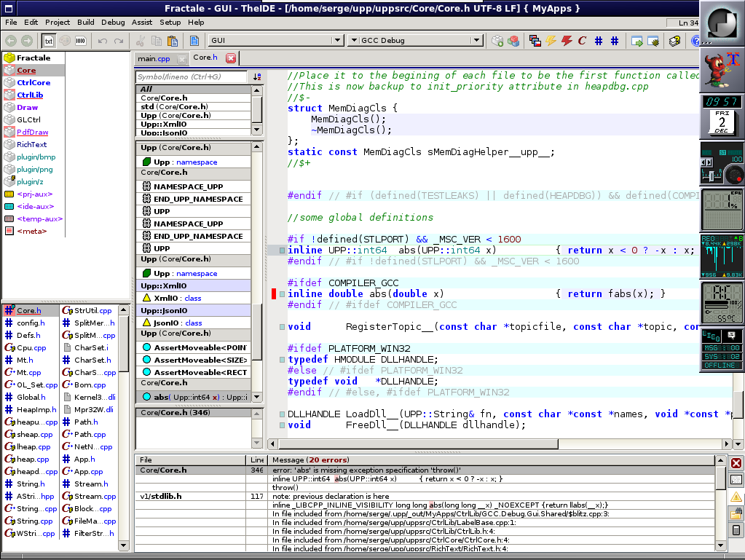Click the alphabetical sort icon beside symbol search

click(256, 76)
